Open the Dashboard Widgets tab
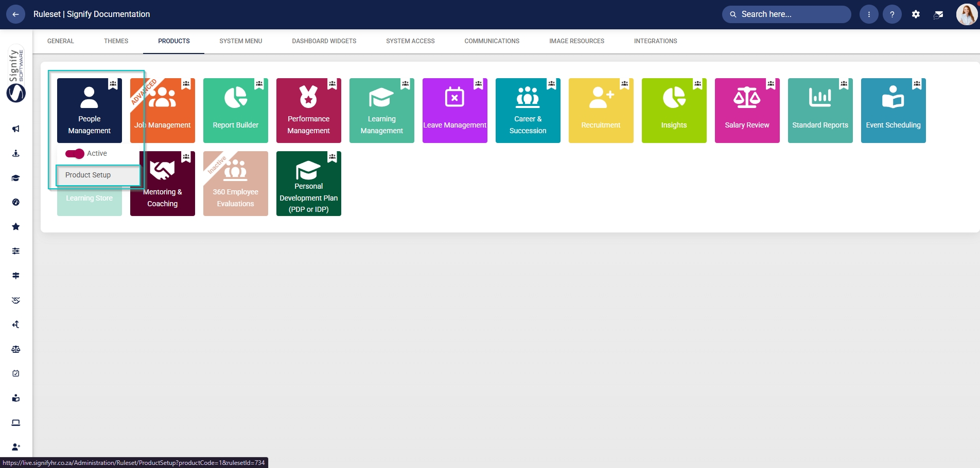The height and width of the screenshot is (468, 980). tap(324, 41)
